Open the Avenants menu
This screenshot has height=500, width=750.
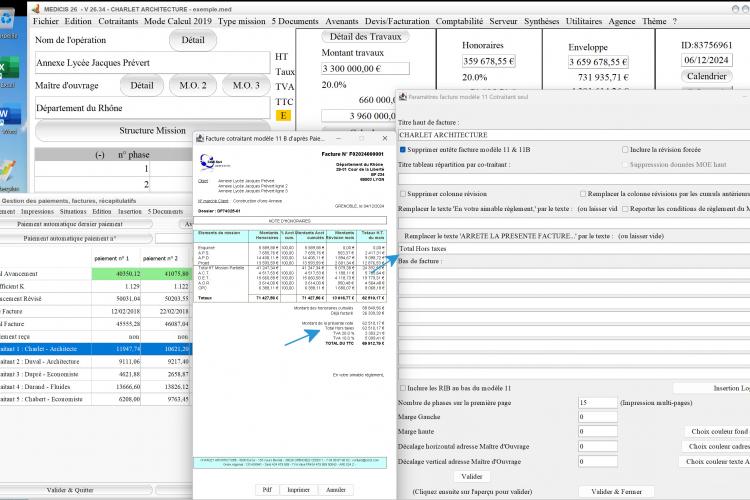pos(342,21)
